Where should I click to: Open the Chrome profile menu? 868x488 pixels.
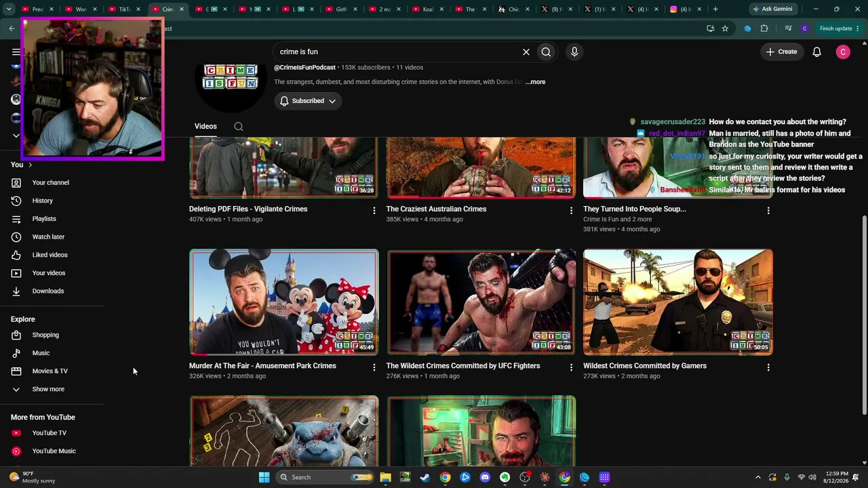click(804, 28)
